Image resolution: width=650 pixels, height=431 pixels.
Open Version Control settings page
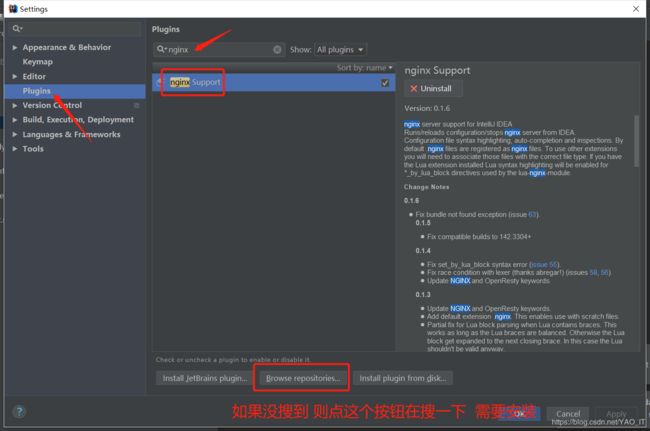click(x=52, y=105)
